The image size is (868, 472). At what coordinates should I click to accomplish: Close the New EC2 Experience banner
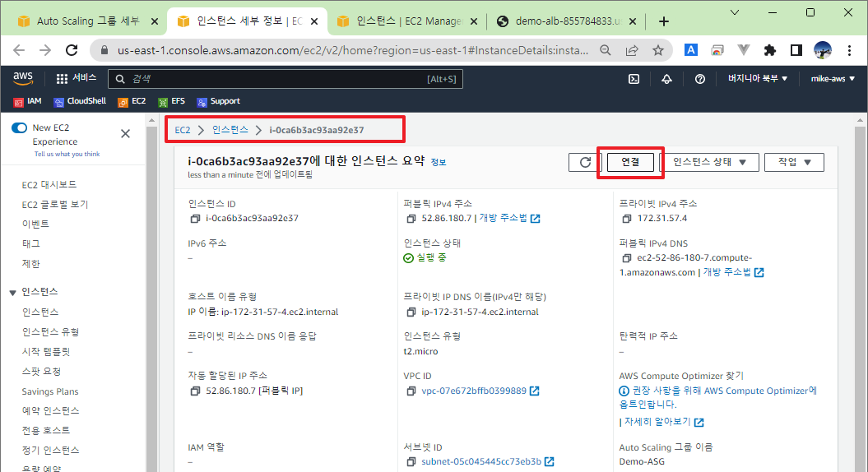(126, 133)
